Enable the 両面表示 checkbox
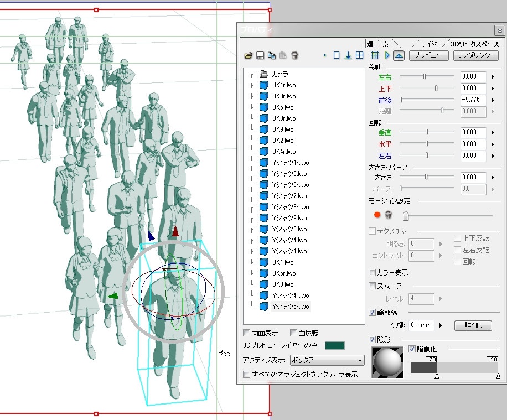 pos(246,333)
